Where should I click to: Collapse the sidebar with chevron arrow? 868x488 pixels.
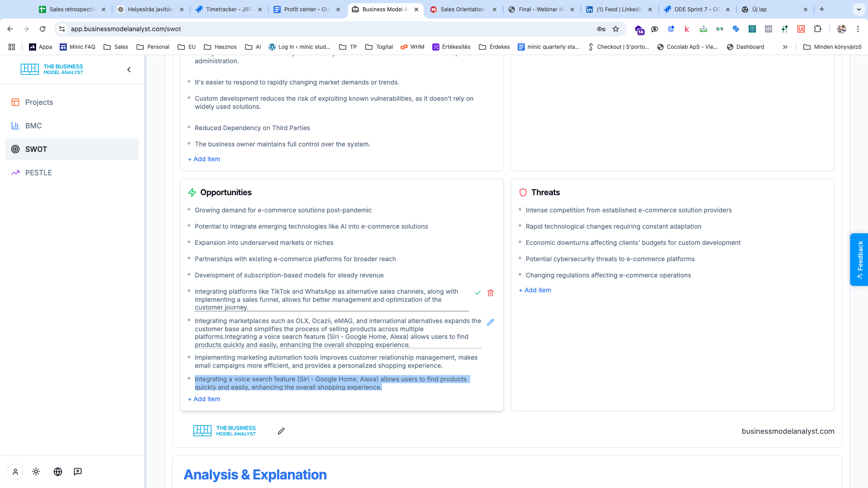point(129,70)
